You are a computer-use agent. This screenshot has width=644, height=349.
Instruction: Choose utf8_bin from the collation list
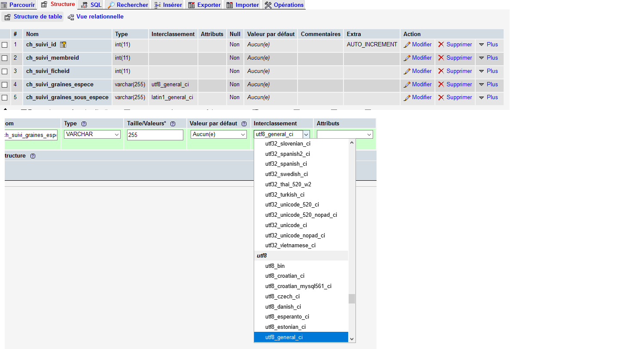(275, 266)
